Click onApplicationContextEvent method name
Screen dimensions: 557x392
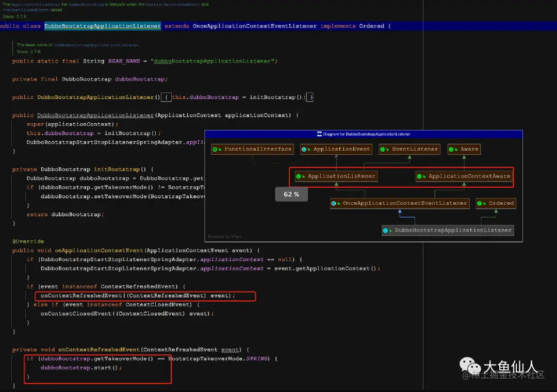[x=99, y=250]
